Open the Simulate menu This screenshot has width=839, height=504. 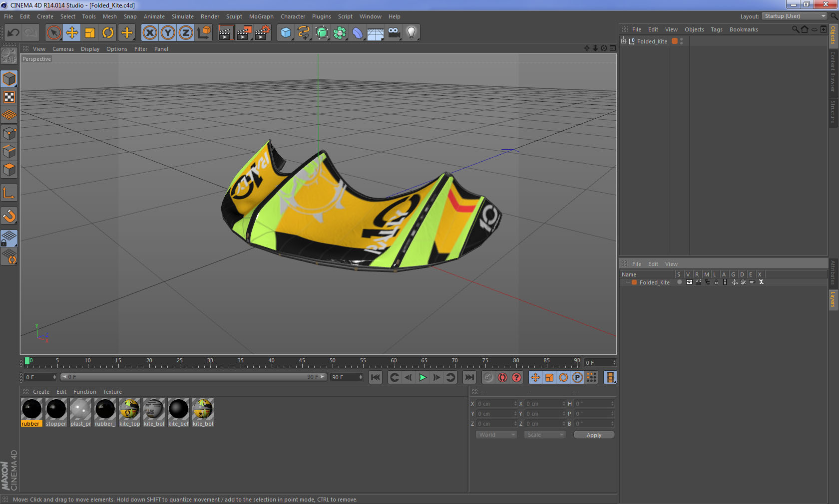coord(183,16)
